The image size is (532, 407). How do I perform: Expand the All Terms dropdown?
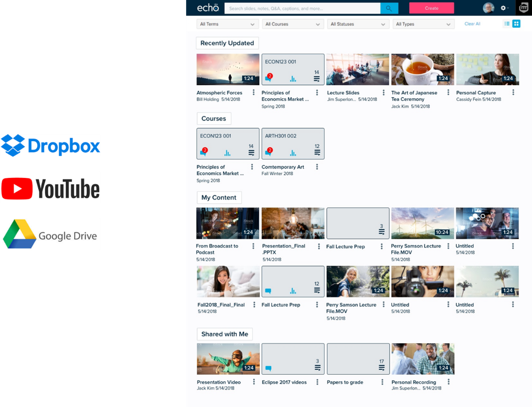pyautogui.click(x=227, y=24)
